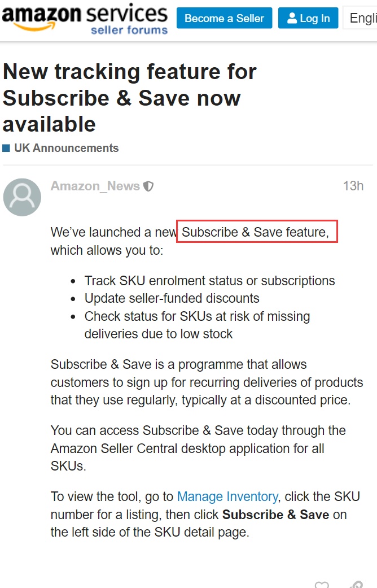The height and width of the screenshot is (588, 377).
Task: Click the Update seller-funded discounts bullet
Action: tap(172, 298)
